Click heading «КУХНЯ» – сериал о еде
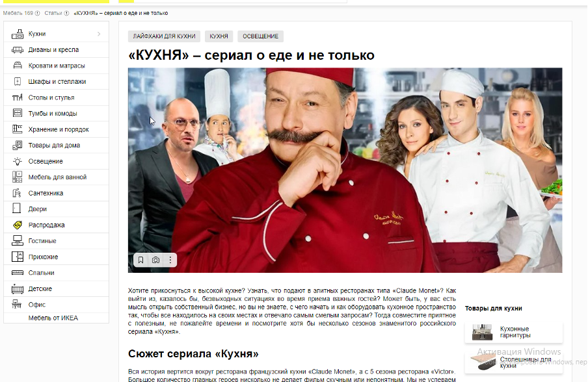Viewport: 588px width, 382px height. [x=251, y=55]
